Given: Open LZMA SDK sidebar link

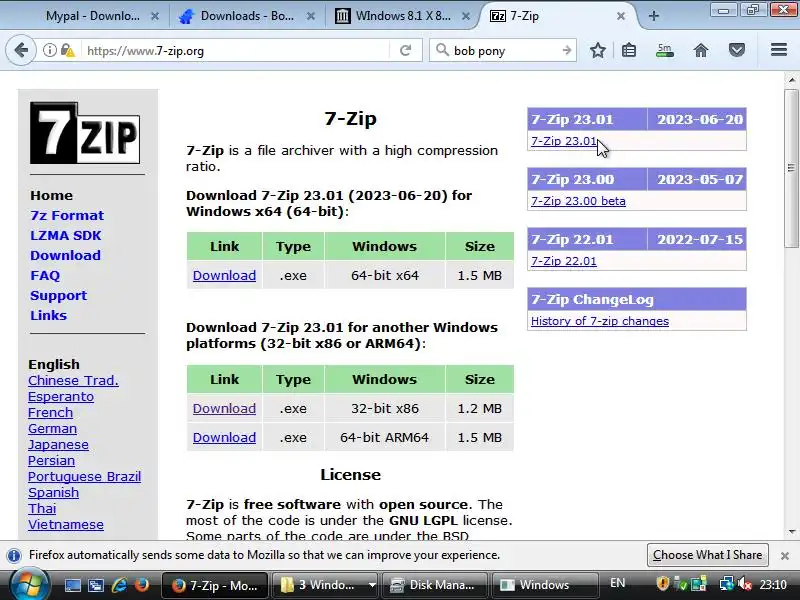Looking at the screenshot, I should pos(66,235).
